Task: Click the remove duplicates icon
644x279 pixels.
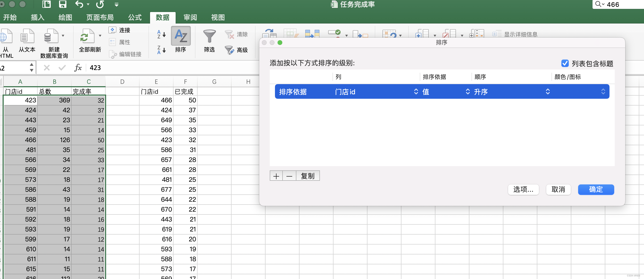Action: tap(312, 33)
